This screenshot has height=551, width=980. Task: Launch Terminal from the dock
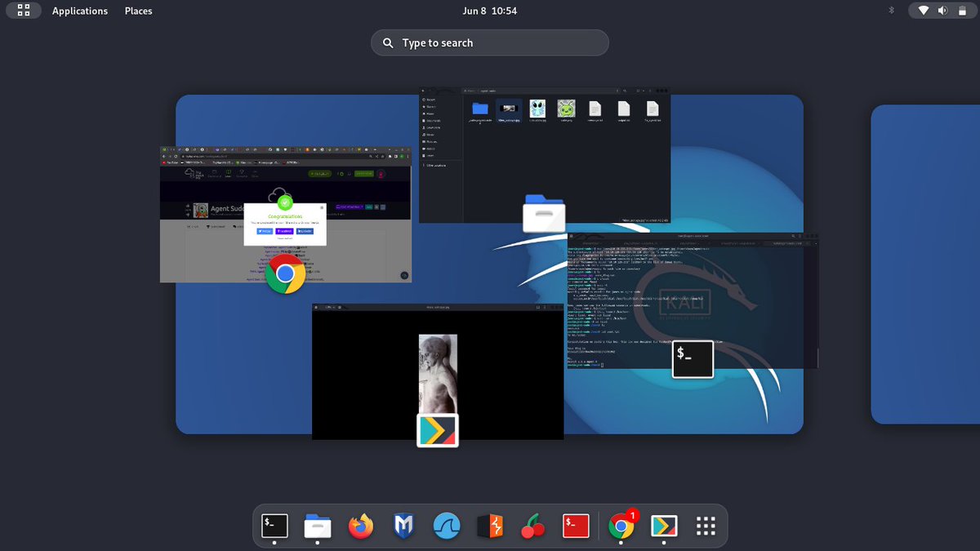274,526
